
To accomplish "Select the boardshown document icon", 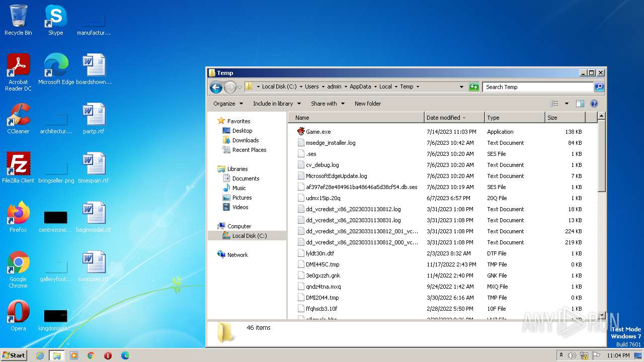I will (94, 69).
